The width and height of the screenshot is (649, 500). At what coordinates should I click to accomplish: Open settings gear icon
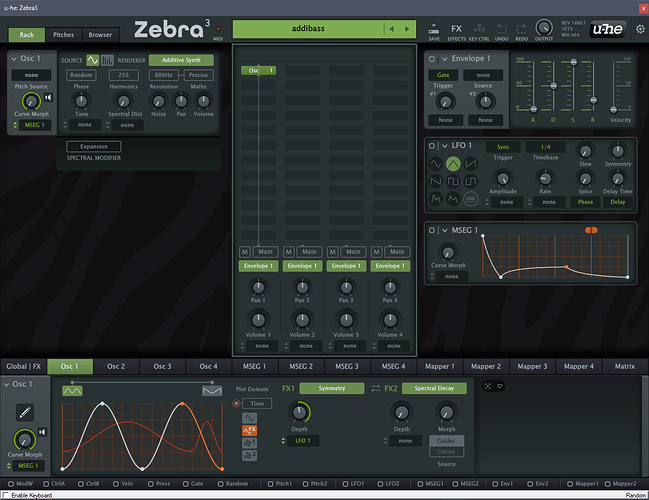pos(640,29)
